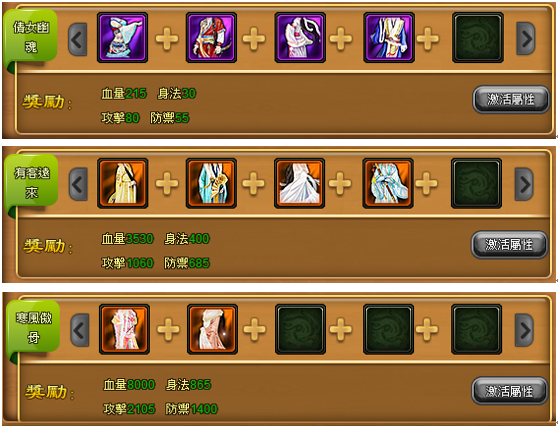Pick the red-robed purple costume icon
The height and width of the screenshot is (427, 558).
click(211, 38)
